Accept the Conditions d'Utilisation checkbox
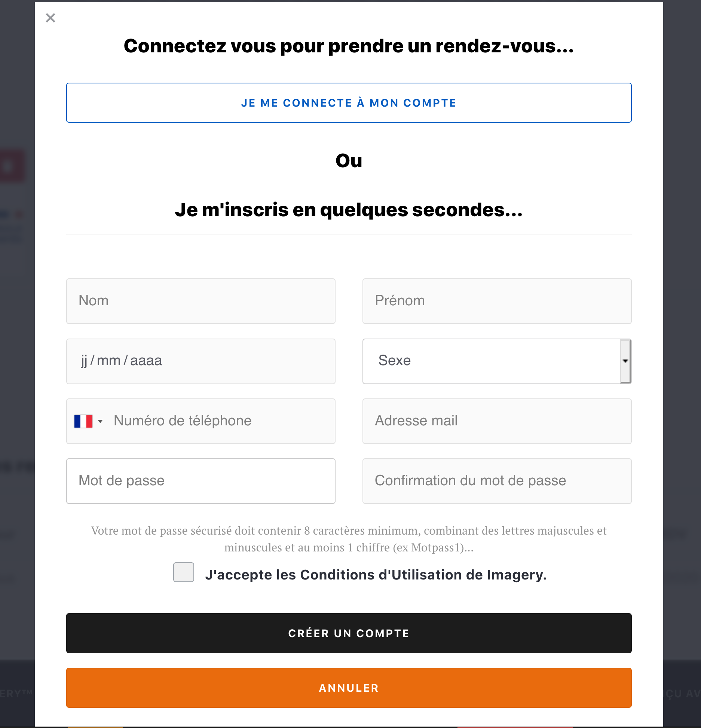 point(183,572)
